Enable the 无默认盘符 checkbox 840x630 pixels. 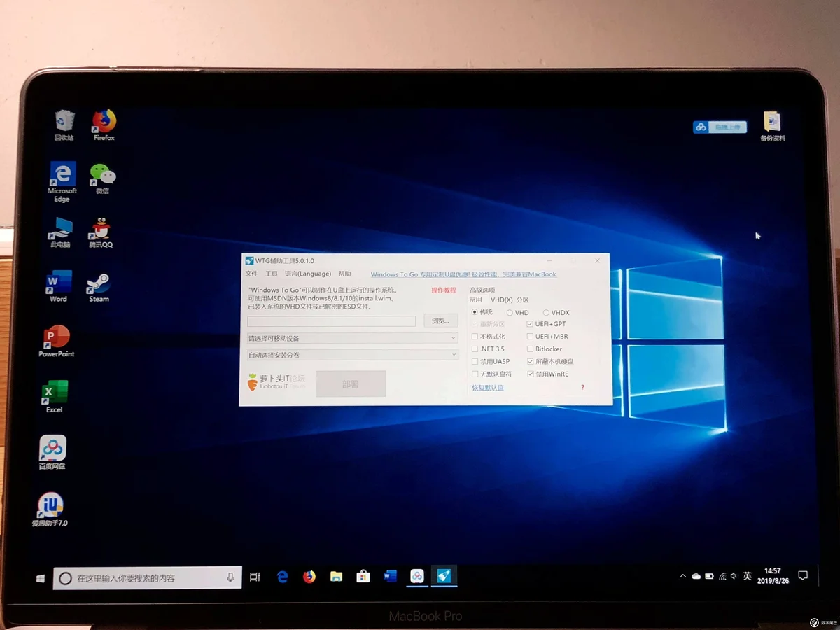point(475,374)
